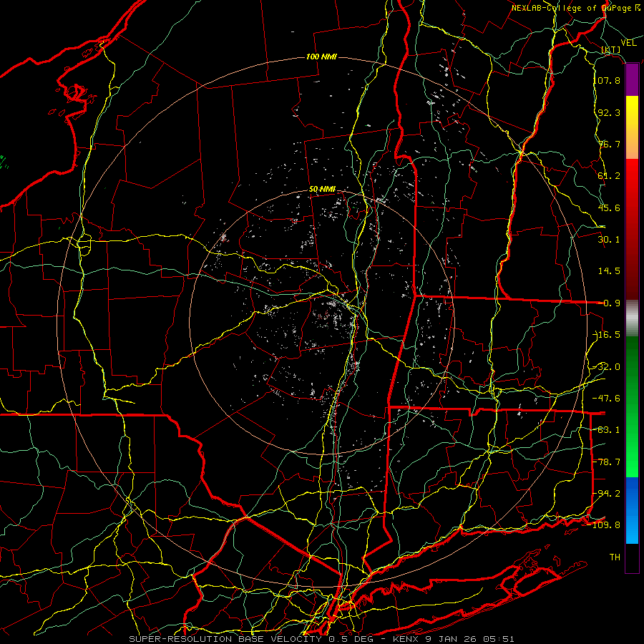Click the -16.5 velocity scale value
Image resolution: width=644 pixels, height=644 pixels.
click(x=607, y=335)
